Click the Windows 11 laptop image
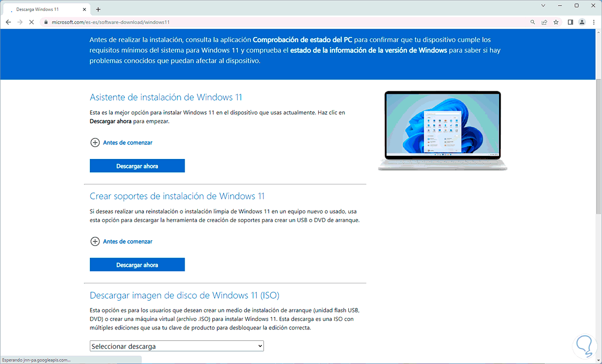 pos(442,131)
